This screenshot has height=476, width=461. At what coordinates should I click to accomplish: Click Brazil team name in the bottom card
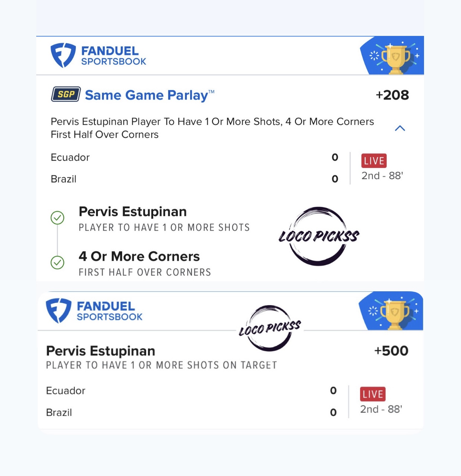(59, 412)
